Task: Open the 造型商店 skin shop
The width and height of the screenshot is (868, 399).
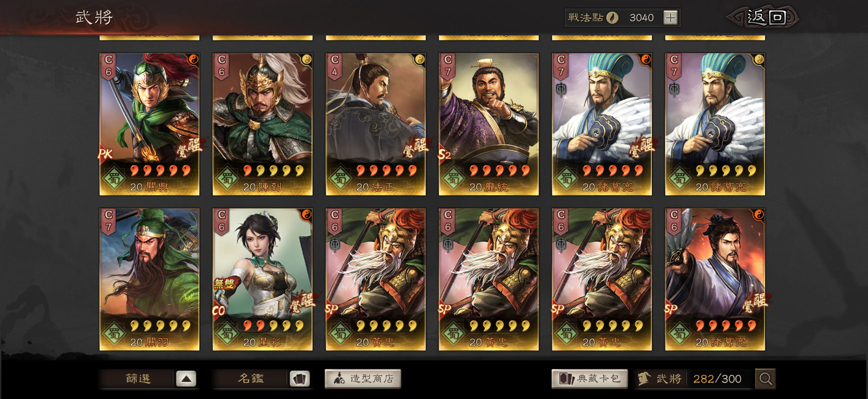Action: click(x=363, y=379)
